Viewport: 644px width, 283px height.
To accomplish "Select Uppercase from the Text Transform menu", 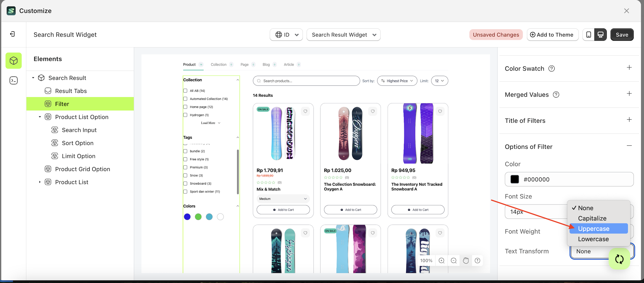I will 594,229.
